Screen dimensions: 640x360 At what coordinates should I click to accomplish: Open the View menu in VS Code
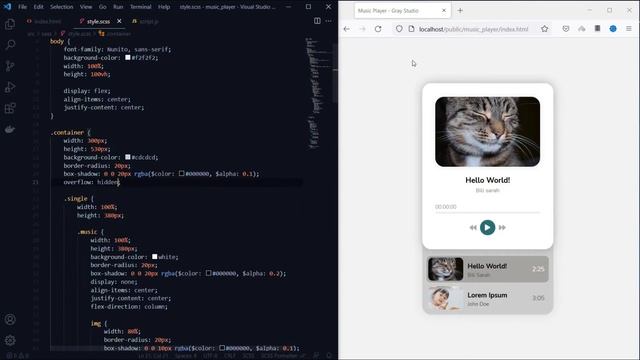click(x=86, y=7)
